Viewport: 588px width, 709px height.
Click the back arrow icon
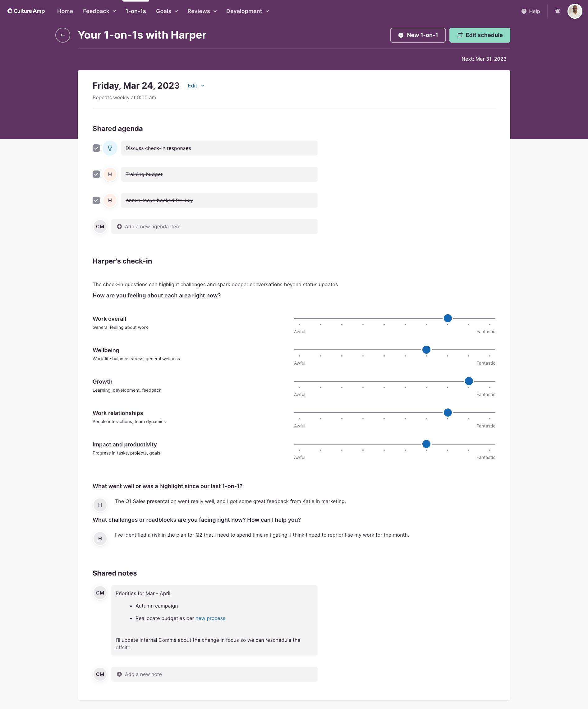(63, 35)
